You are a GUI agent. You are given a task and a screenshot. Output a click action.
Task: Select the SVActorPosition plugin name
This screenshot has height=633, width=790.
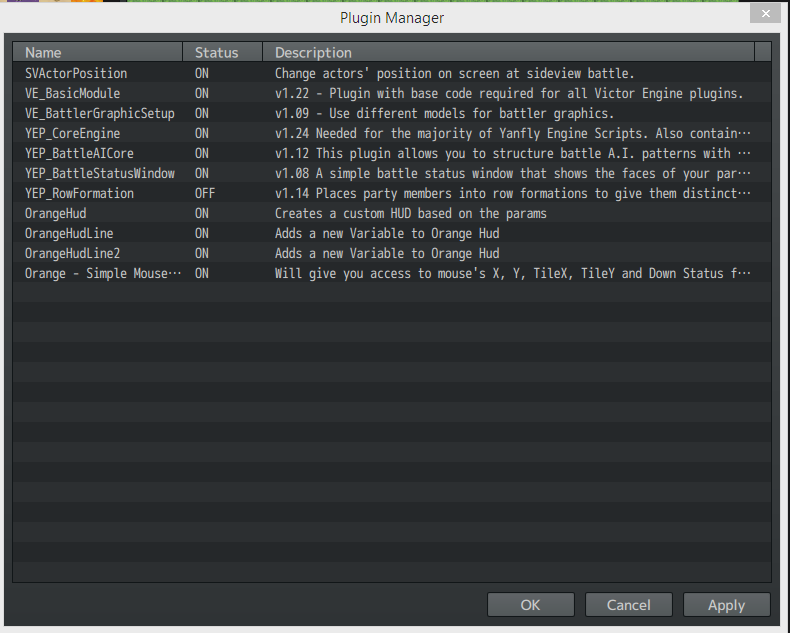[x=76, y=74]
